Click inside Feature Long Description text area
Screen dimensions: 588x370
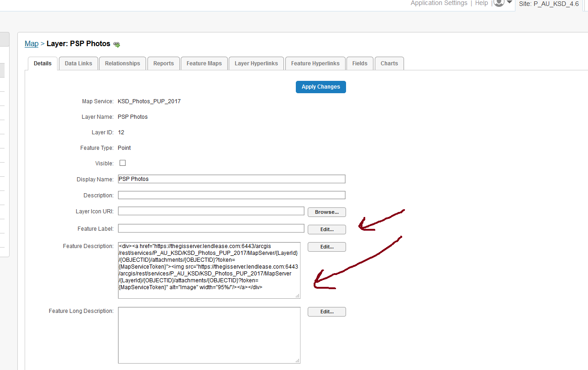[209, 335]
